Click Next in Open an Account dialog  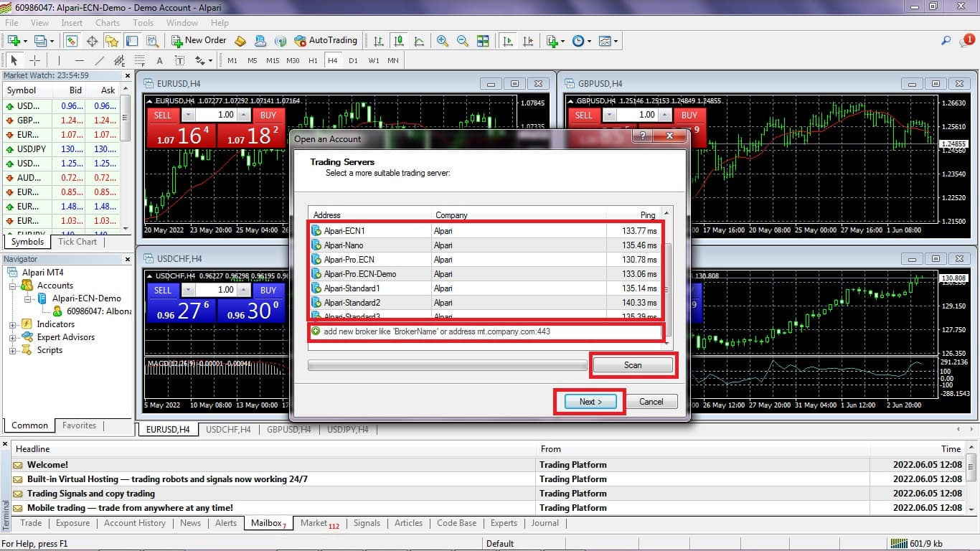point(590,402)
